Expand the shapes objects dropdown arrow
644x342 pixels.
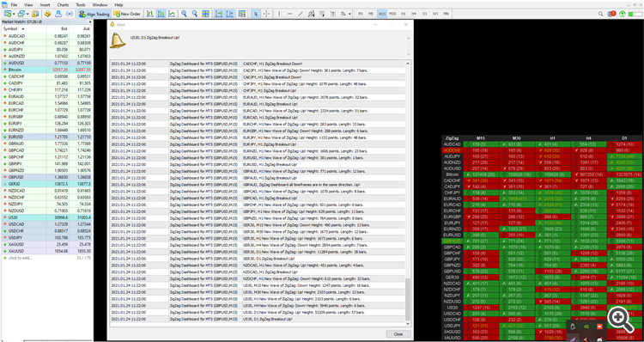click(349, 14)
